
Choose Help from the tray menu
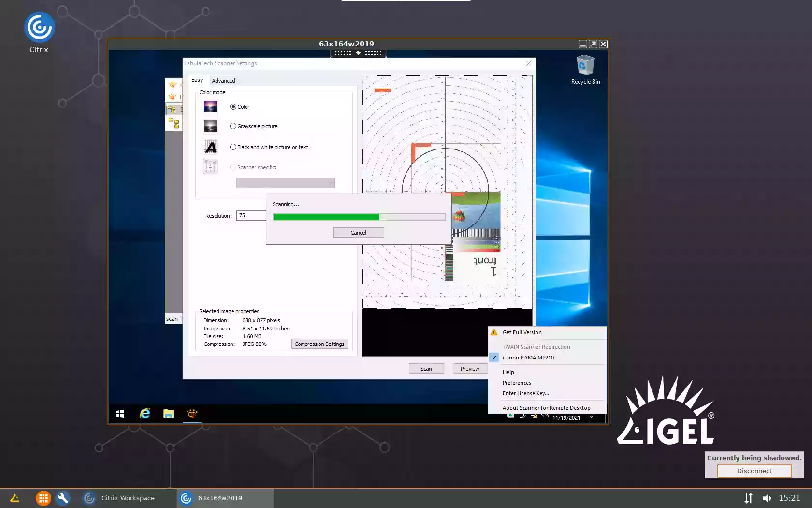click(547, 372)
